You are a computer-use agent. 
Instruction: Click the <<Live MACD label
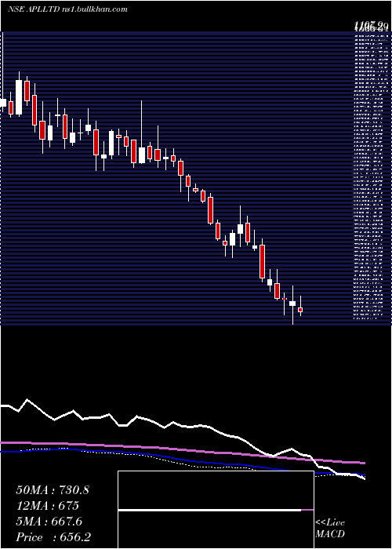[330, 529]
